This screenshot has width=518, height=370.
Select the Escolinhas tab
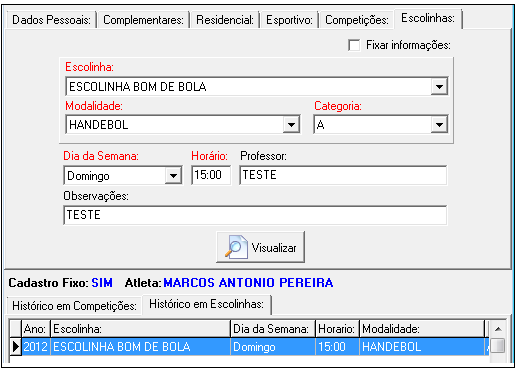(x=428, y=18)
